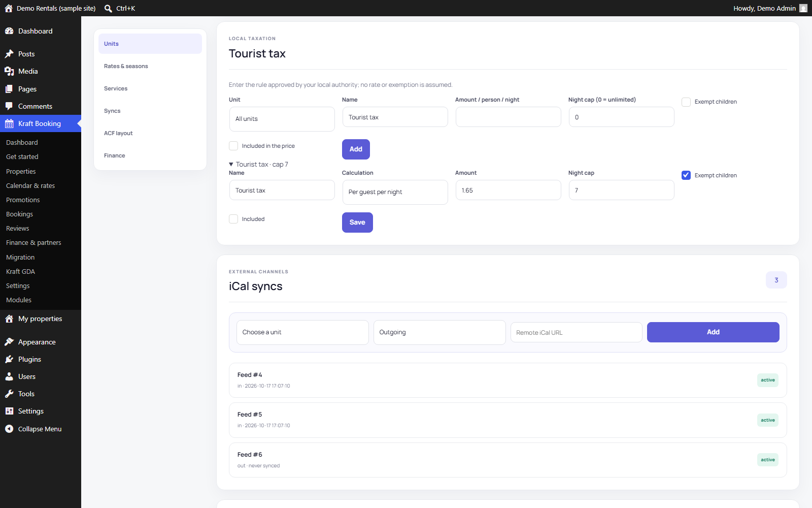Click the Add button for iCal sync

[x=713, y=332]
